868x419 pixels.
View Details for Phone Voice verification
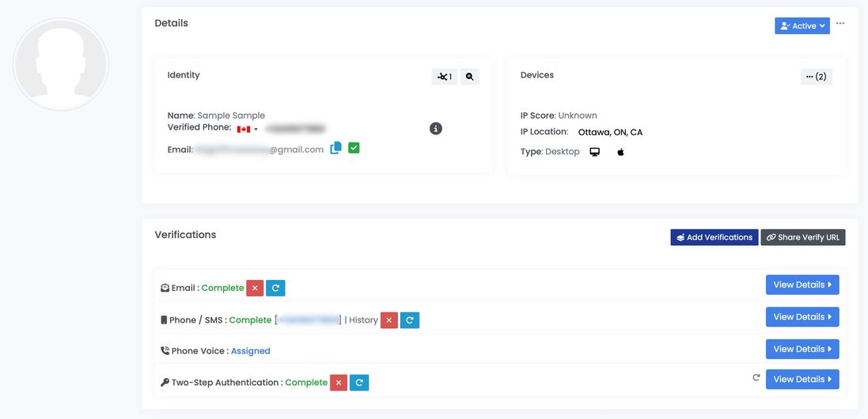pos(802,349)
